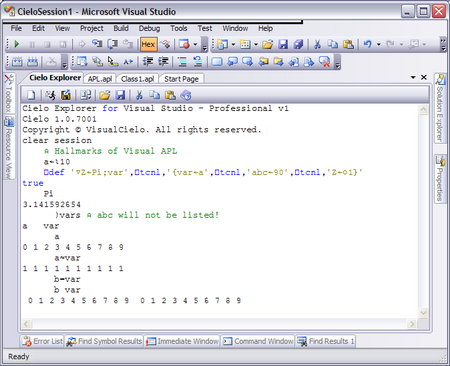Image resolution: width=450 pixels, height=366 pixels.
Task: Click the Comment Out selected lines icon
Action: pos(182,61)
